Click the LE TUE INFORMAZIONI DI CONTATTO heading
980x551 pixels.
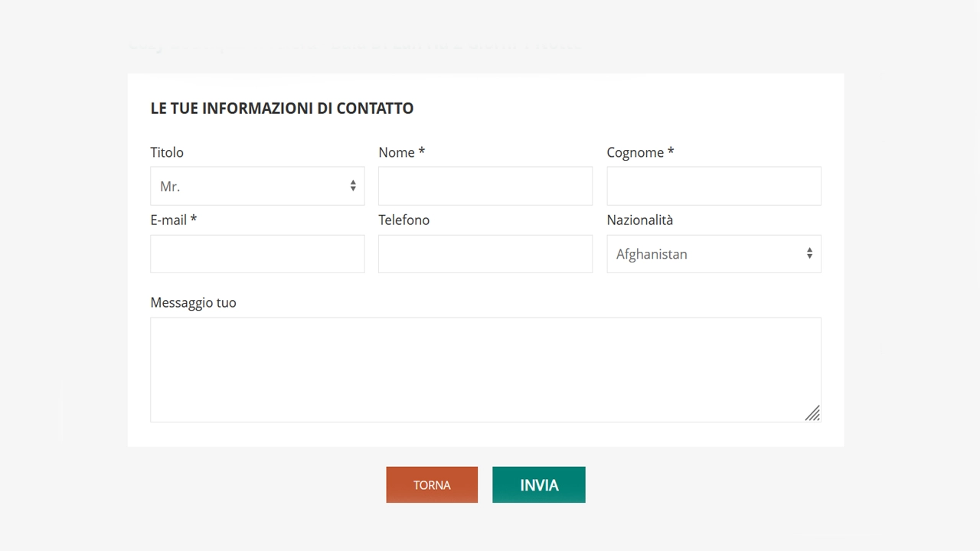coord(282,108)
